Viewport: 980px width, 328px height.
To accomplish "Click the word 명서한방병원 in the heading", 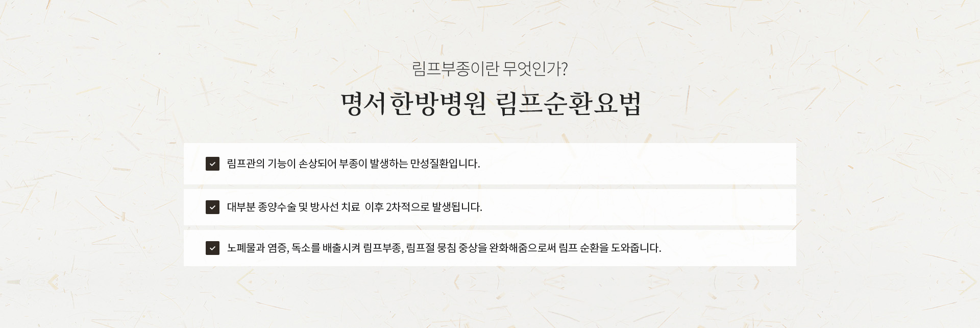I will click(413, 104).
